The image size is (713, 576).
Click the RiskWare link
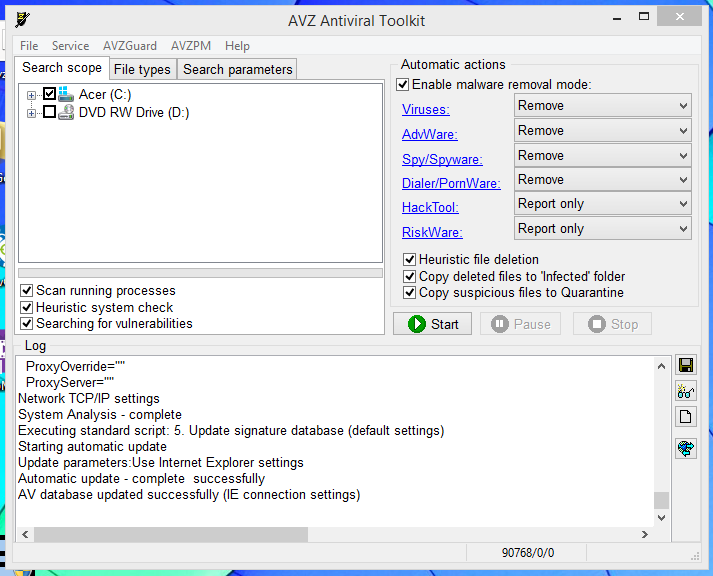pos(432,232)
